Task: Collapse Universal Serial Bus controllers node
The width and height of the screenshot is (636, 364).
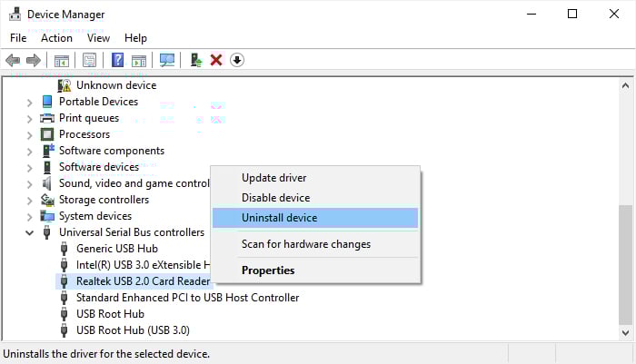Action: point(29,232)
